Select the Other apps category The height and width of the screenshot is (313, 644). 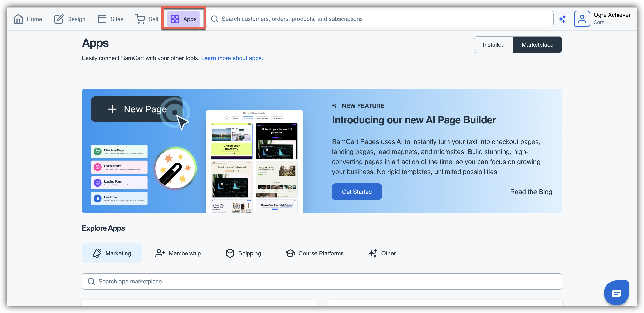click(x=382, y=253)
